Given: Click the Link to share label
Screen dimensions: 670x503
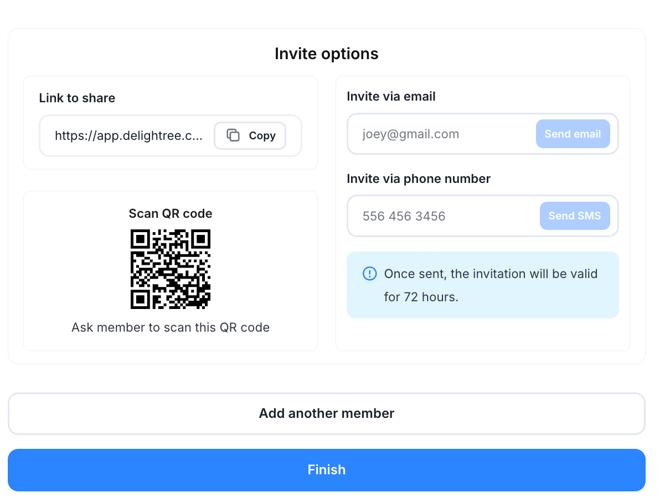Looking at the screenshot, I should pos(77,98).
